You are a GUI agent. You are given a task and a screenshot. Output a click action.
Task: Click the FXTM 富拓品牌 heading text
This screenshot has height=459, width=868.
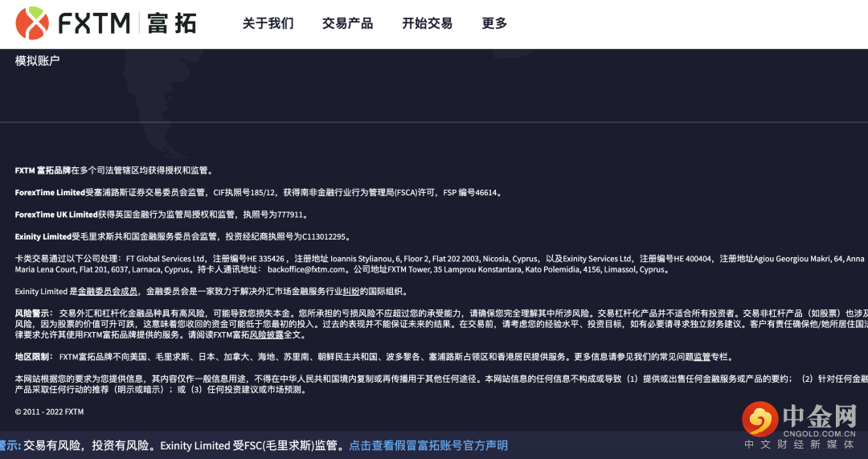pos(43,170)
